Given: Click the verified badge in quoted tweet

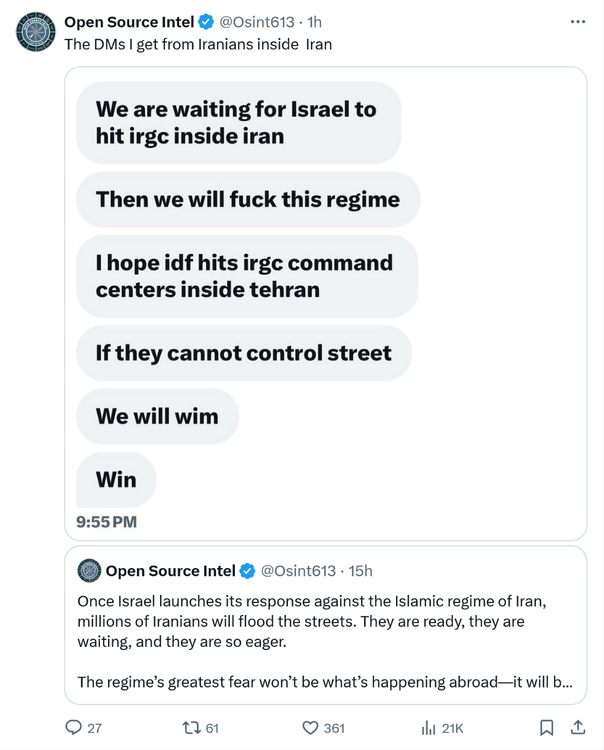Looking at the screenshot, I should tap(247, 571).
